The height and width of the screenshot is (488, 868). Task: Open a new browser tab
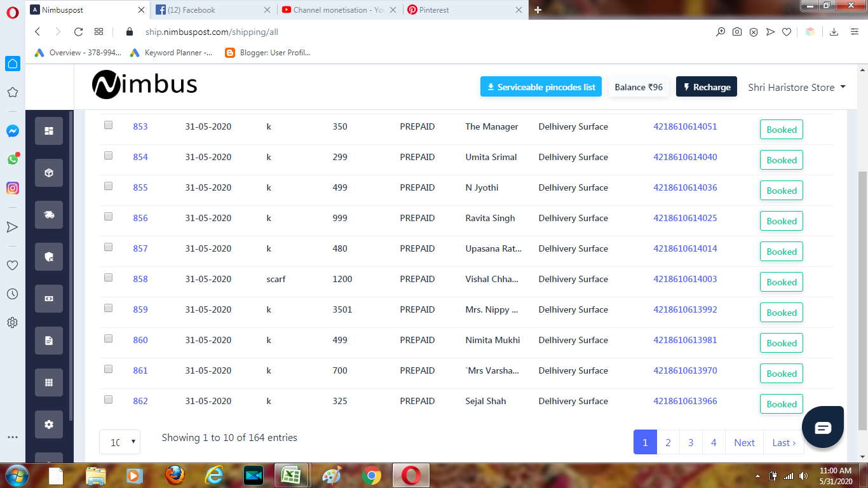[538, 10]
